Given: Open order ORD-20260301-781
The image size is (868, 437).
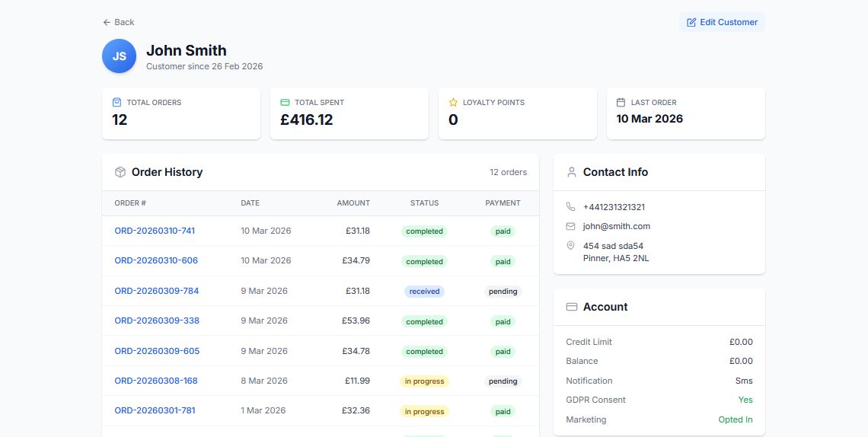Looking at the screenshot, I should click(x=155, y=410).
